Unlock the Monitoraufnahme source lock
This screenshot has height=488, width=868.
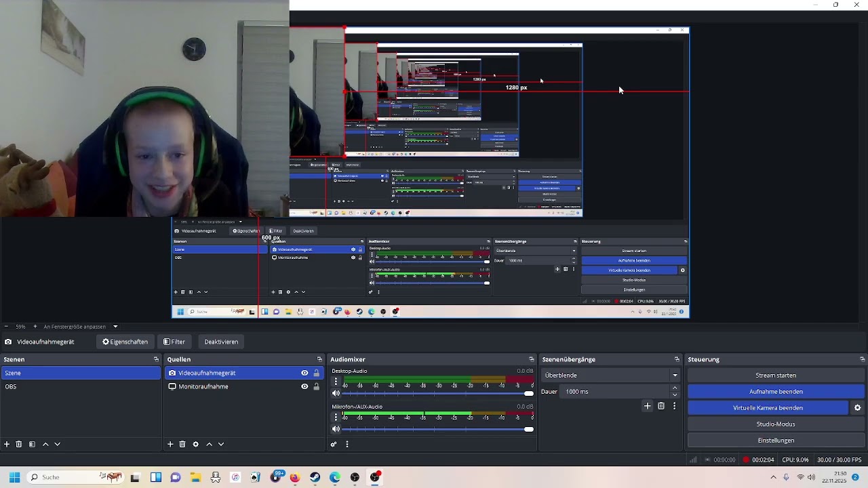tap(316, 386)
